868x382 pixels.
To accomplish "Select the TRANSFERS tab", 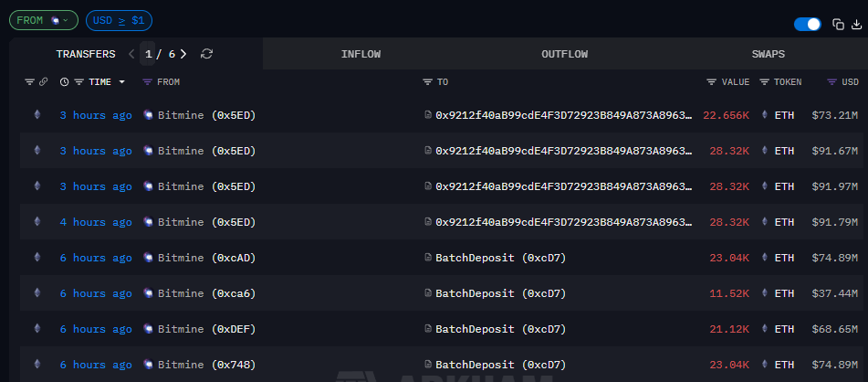I will tap(86, 54).
